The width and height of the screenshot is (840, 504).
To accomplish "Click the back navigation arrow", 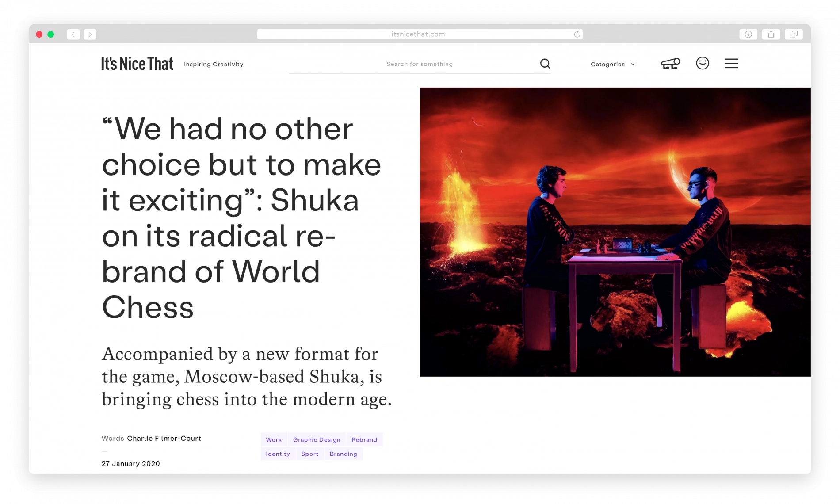I will [x=73, y=34].
